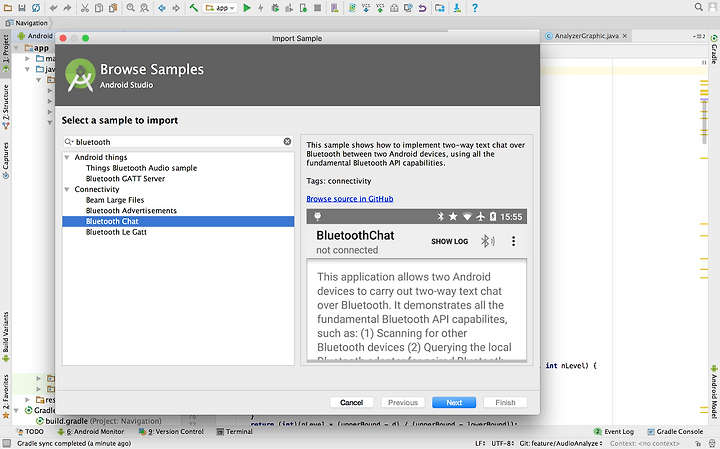Image resolution: width=720 pixels, height=449 pixels.
Task: Open the Captures tool window tab
Action: [x=6, y=160]
